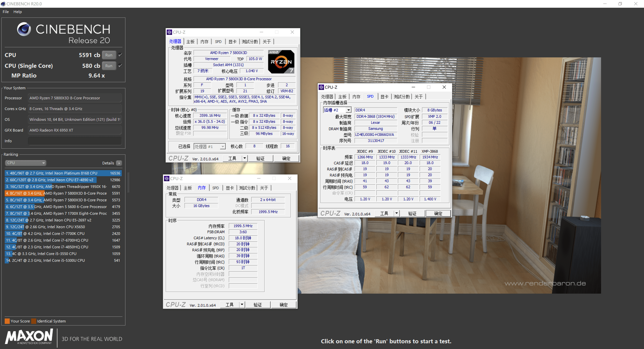Screen dimensions: 644x349
Task: Switch to 内存 tab in processor CPU-Z window
Action: pyautogui.click(x=204, y=42)
